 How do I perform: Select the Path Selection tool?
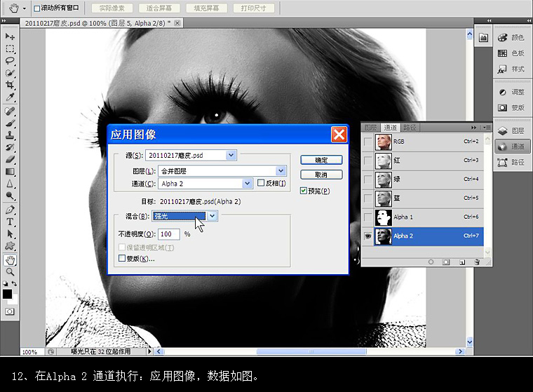[x=10, y=234]
